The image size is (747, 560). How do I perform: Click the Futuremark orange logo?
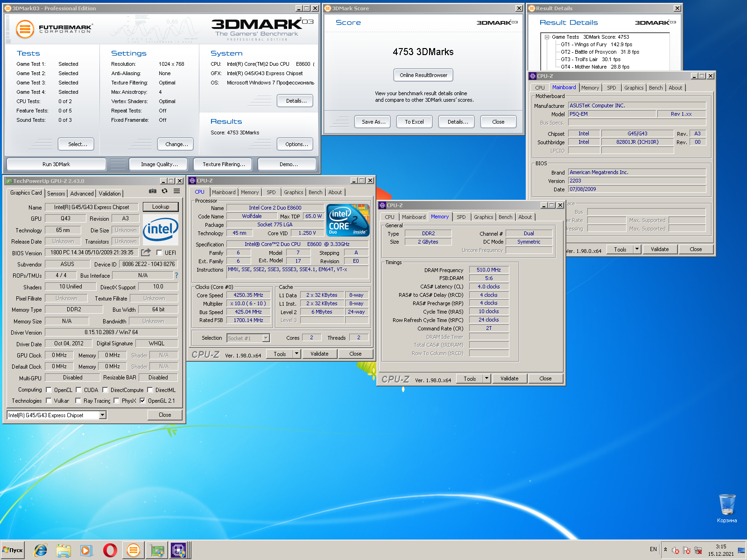25,29
